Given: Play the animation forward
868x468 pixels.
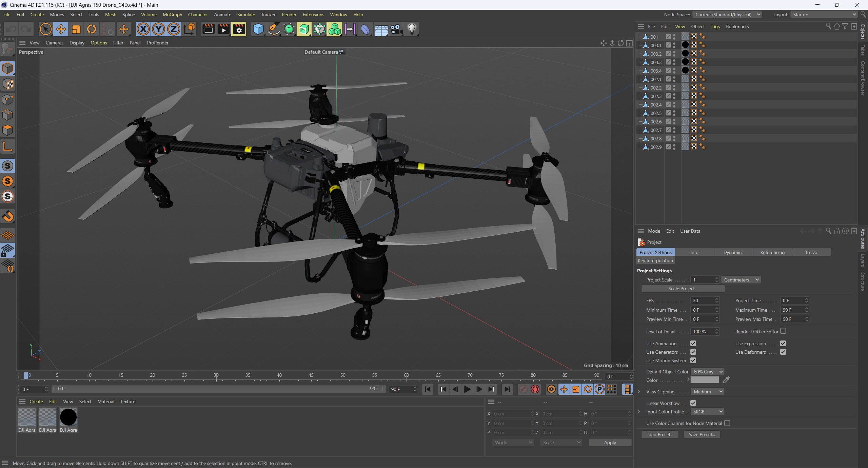Looking at the screenshot, I should (x=467, y=389).
